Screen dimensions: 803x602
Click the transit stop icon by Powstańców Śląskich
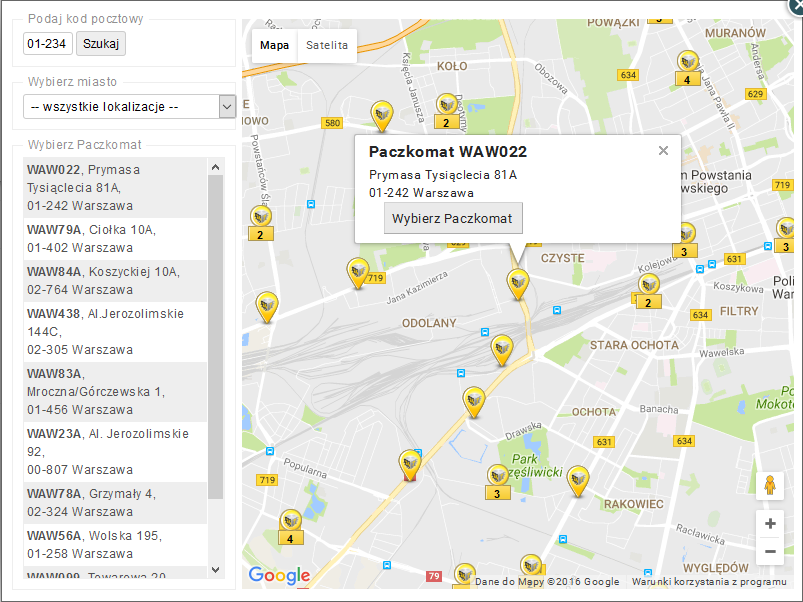click(311, 204)
